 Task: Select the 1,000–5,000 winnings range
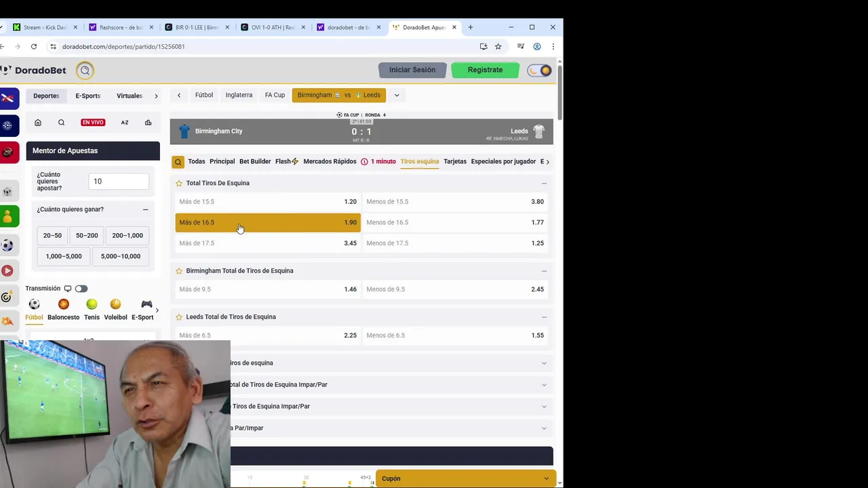64,256
